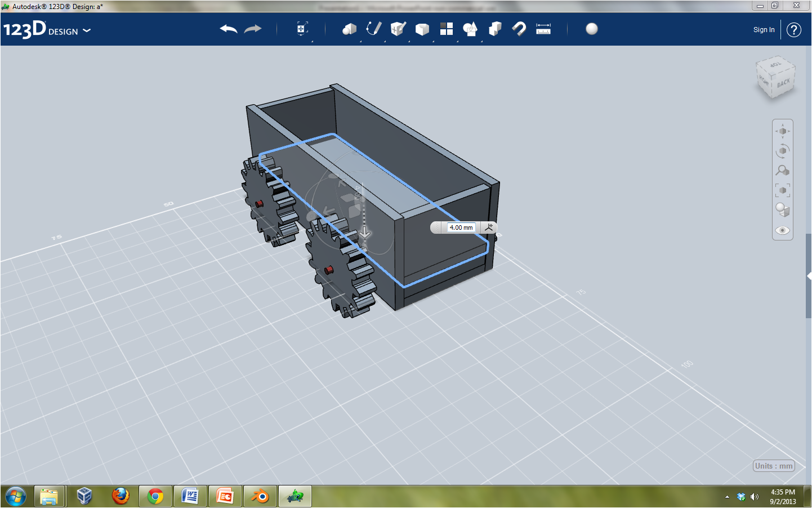Click the Redo arrow
Viewport: 812px width, 508px height.
coord(253,29)
